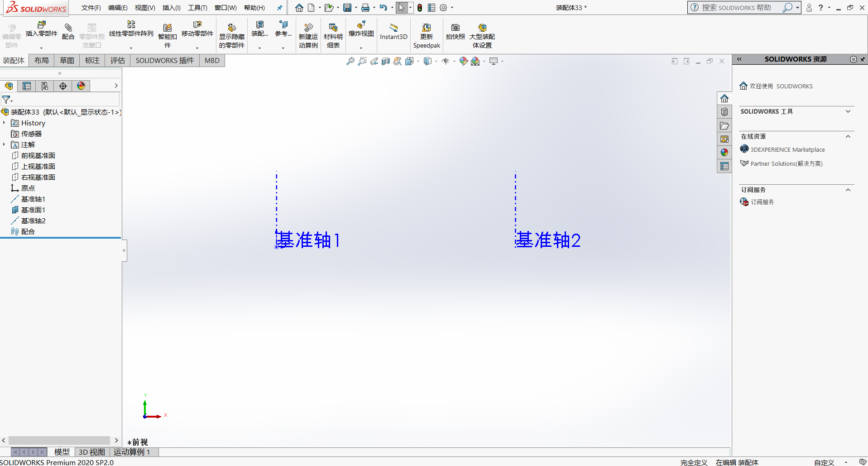Click the Edit Appearance color sphere
Viewport: 868px width, 466px height.
tap(463, 61)
